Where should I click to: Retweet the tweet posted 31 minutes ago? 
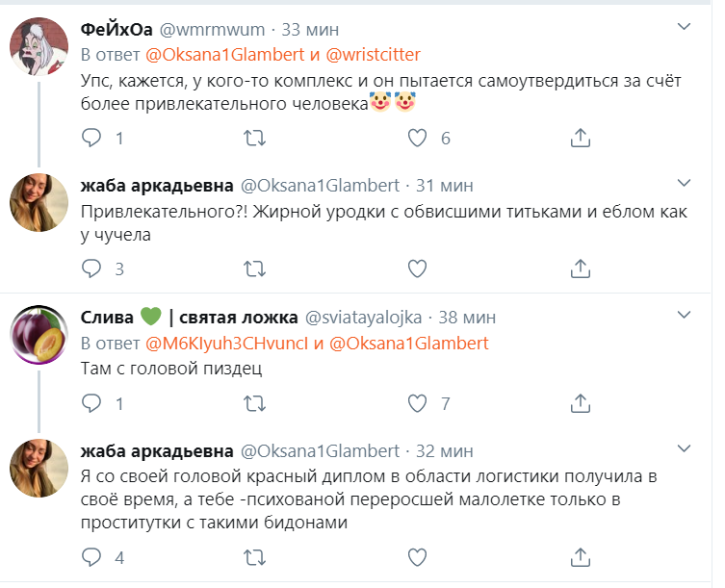255,268
